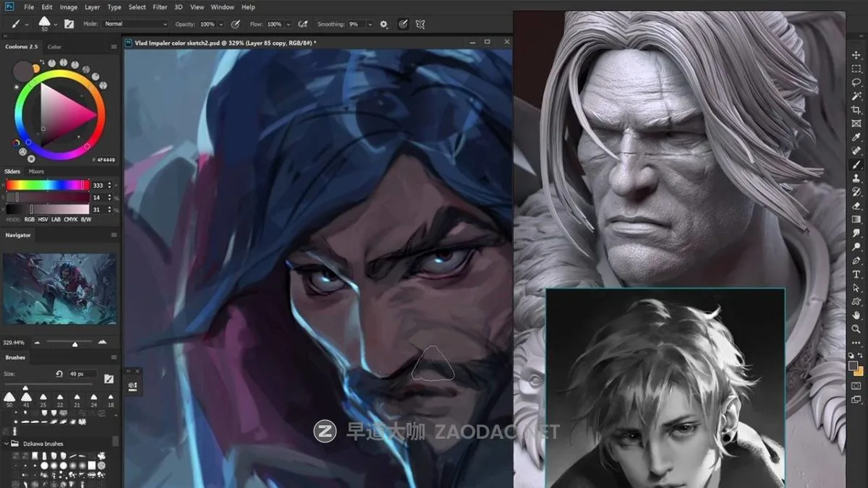Click the hex color value 4F4449
The width and height of the screenshot is (868, 488).
pyautogui.click(x=106, y=158)
